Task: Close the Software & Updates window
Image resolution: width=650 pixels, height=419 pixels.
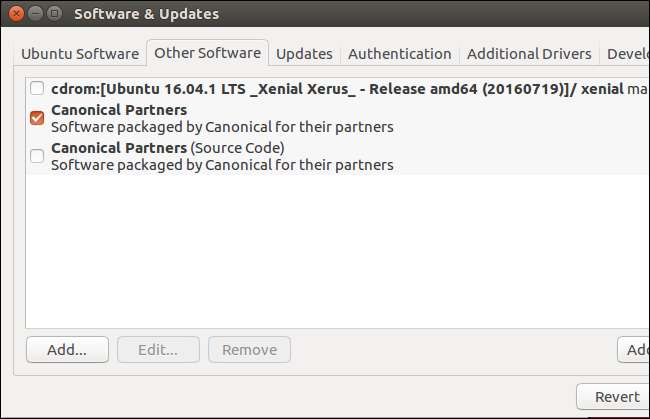Action: click(x=13, y=14)
